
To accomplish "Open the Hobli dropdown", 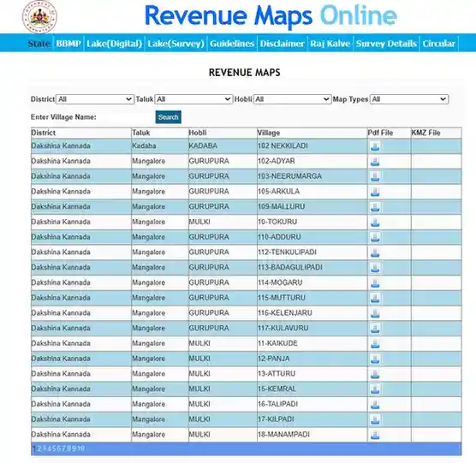I will pos(292,99).
